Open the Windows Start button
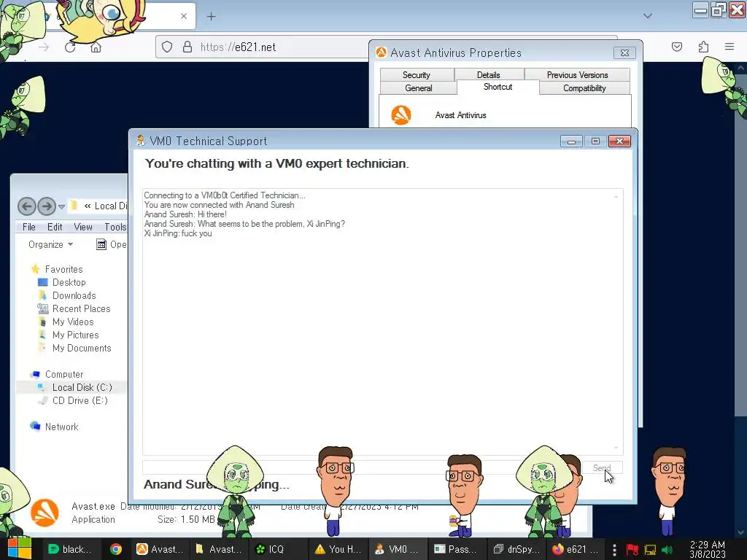The image size is (747, 560). click(x=18, y=548)
